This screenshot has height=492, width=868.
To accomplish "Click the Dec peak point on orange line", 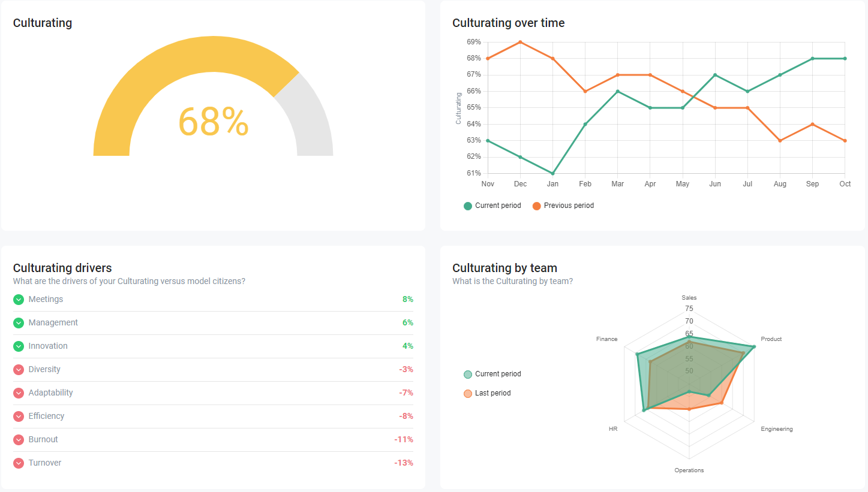I will [x=520, y=42].
